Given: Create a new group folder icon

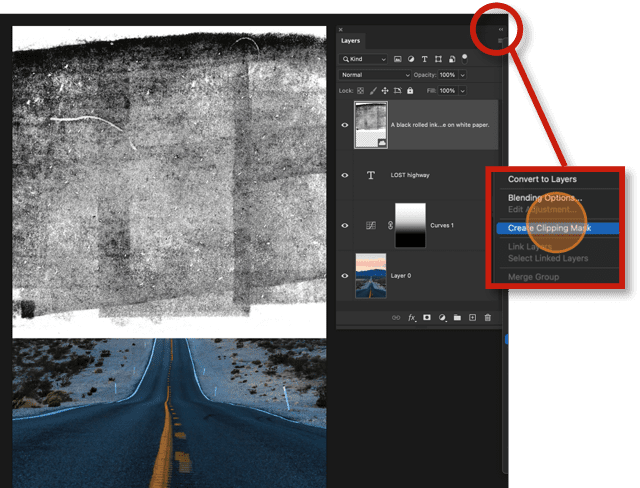Looking at the screenshot, I should click(x=457, y=317).
